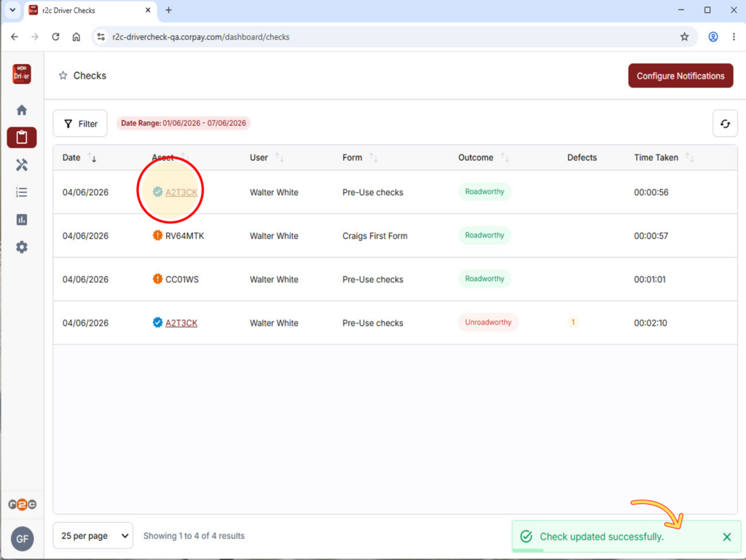Click the CC01WS asset text
This screenshot has width=746, height=560.
pyautogui.click(x=181, y=280)
